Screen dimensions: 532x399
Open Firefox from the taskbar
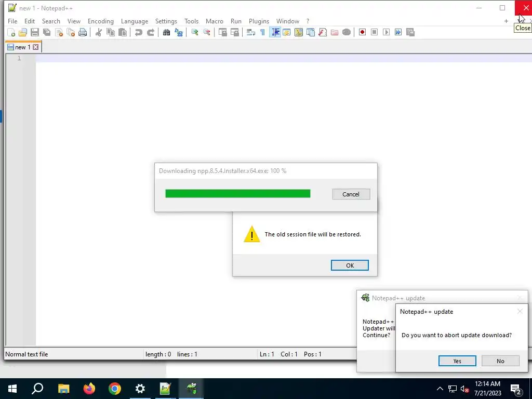coord(89,389)
